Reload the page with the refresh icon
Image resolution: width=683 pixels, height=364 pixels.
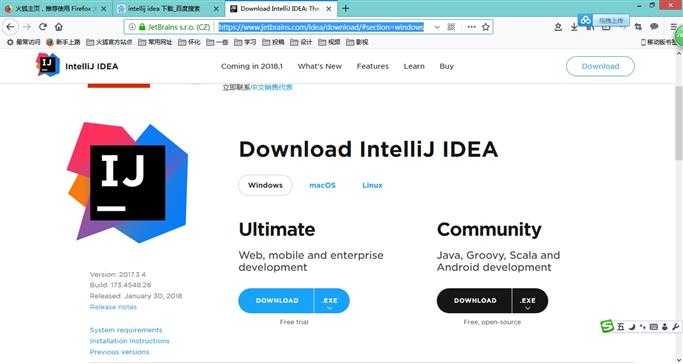[43, 27]
